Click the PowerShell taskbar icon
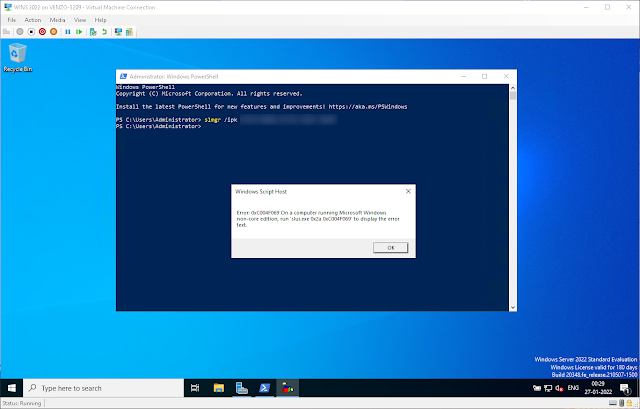Viewport: 640px width, 409px height. (x=264, y=388)
